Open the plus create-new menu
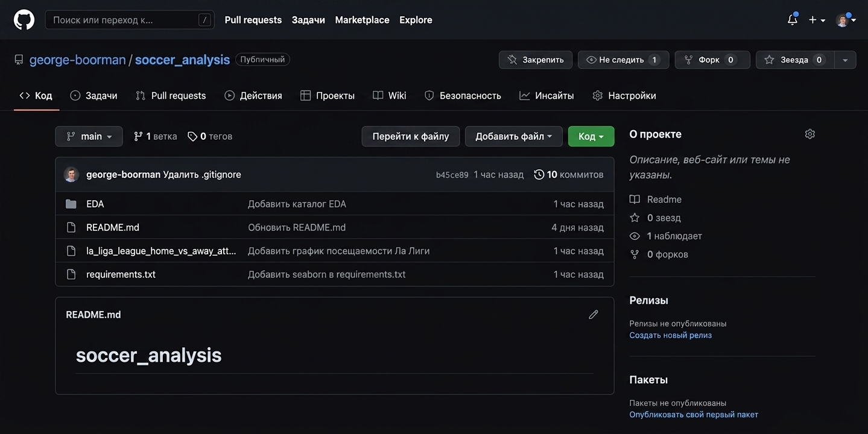Image resolution: width=868 pixels, height=434 pixels. point(817,20)
